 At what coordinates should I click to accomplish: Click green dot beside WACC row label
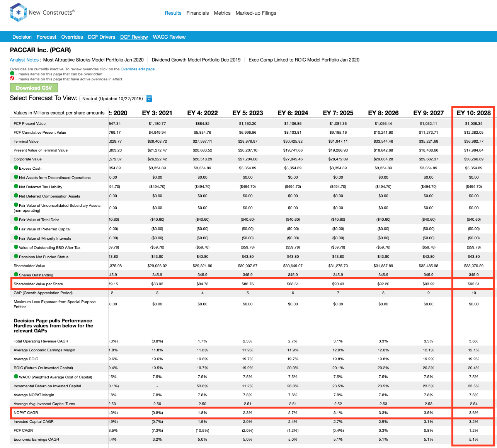tap(16, 376)
